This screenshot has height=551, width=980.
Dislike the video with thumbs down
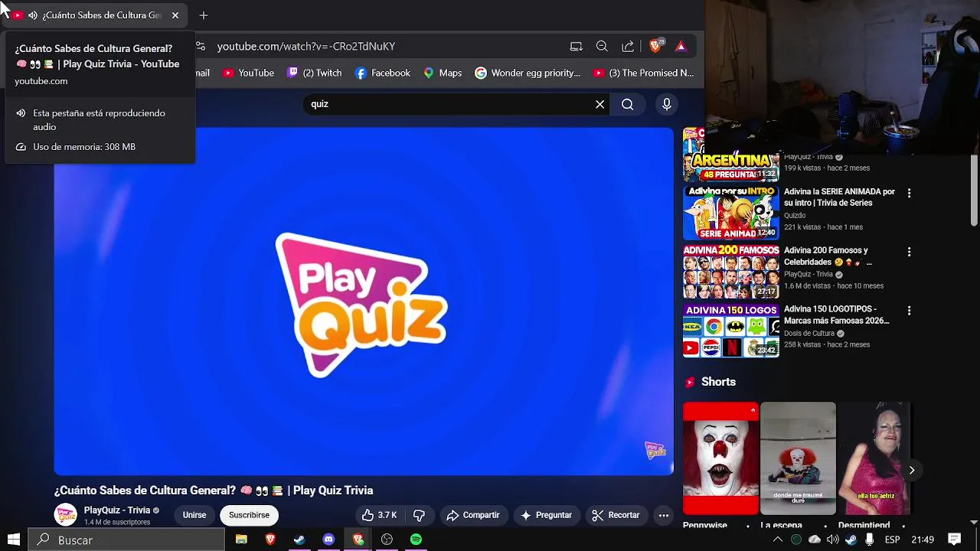pyautogui.click(x=419, y=515)
